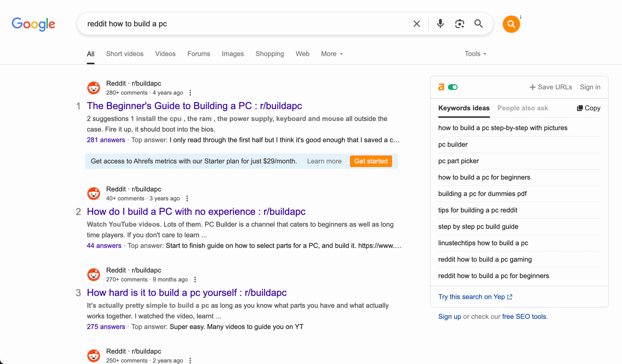The width and height of the screenshot is (622, 364).
Task: Open the orange Ahrefs extension search icon
Action: pyautogui.click(x=511, y=24)
